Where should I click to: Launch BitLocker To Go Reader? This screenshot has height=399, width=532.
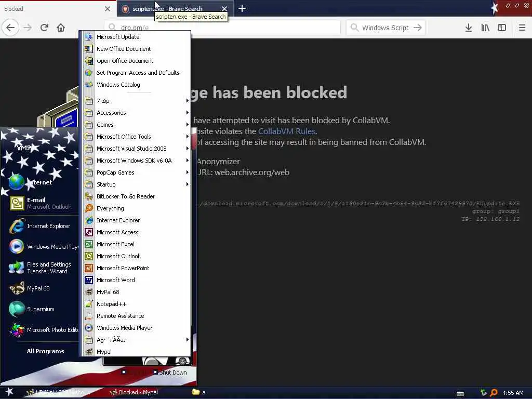[x=137, y=196]
